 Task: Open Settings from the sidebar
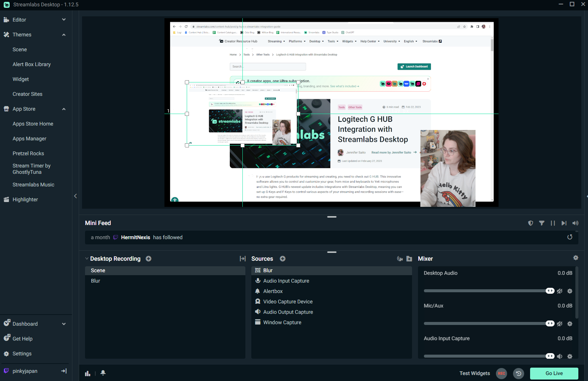point(22,354)
